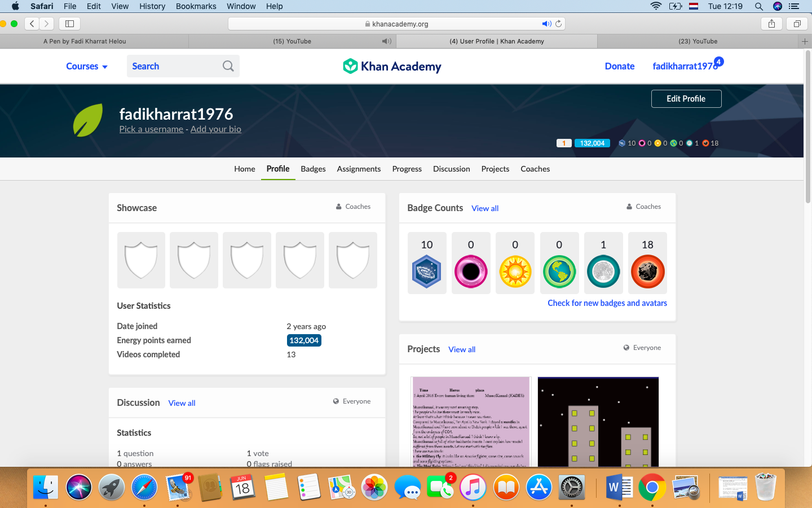Open the Sun badges count tile
The width and height of the screenshot is (812, 508).
(515, 263)
